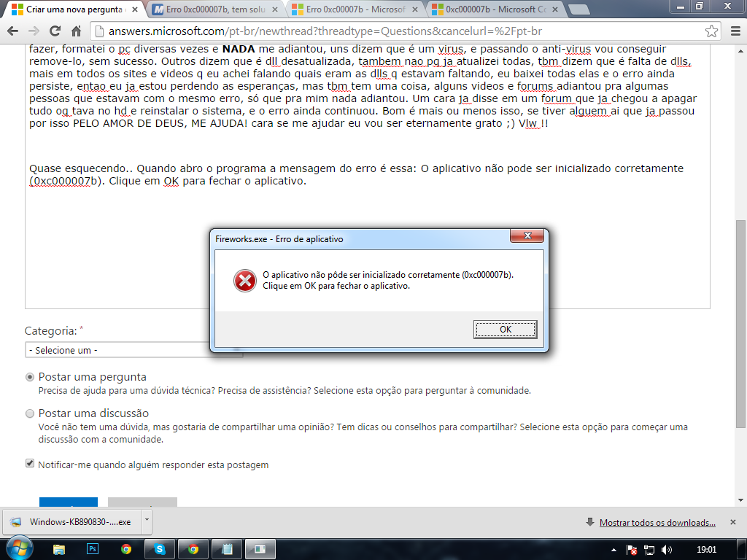Open the Chrome hamburger menu
The height and width of the screenshot is (560, 747).
pos(735,31)
